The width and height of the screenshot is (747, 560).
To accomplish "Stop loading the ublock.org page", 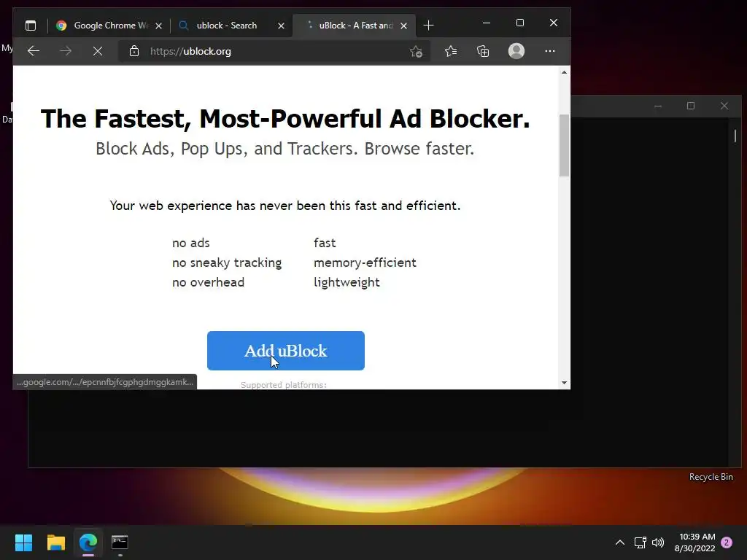I will coord(98,51).
